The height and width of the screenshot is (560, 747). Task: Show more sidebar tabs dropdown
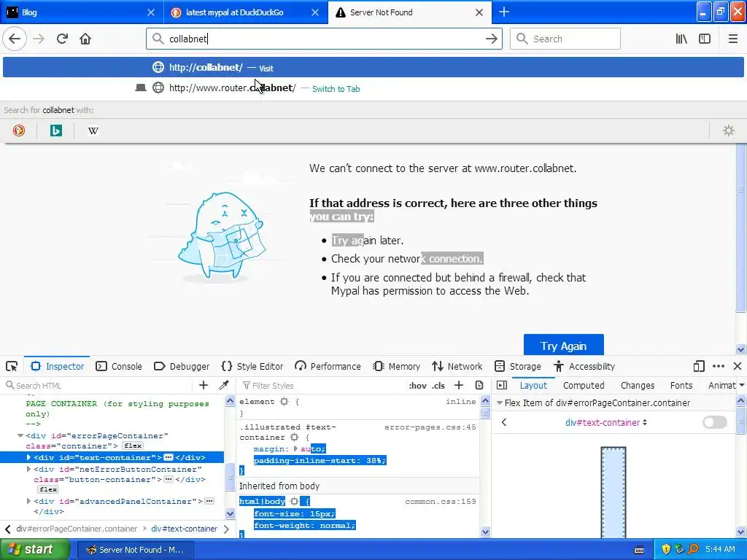click(x=741, y=385)
